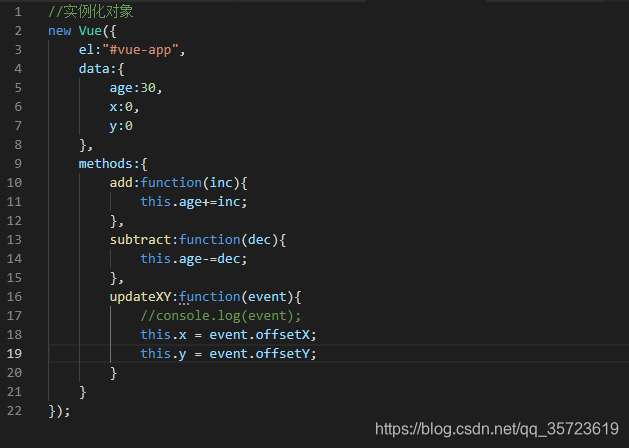
Task: Click the 'function' keyword on the subtract line
Action: pos(209,239)
